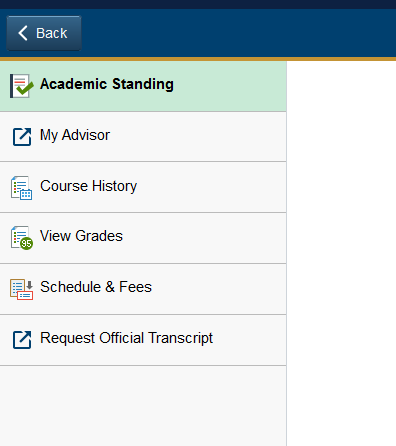This screenshot has height=446, width=396.
Task: Click the View Grades report icon
Action: click(x=22, y=238)
